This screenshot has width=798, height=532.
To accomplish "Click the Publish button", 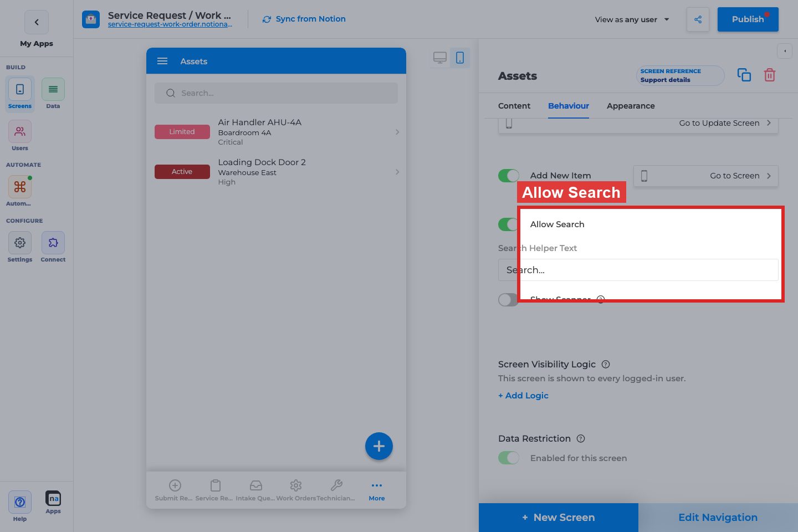I will [x=748, y=19].
